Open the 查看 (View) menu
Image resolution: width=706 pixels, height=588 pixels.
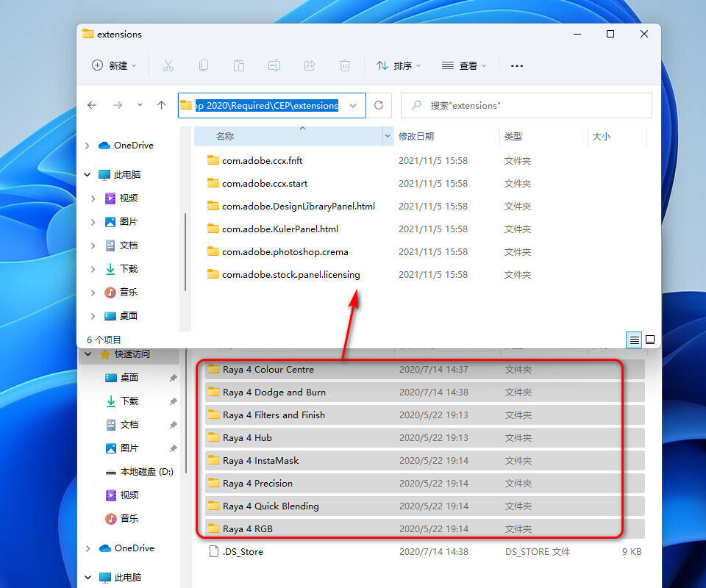click(x=464, y=65)
